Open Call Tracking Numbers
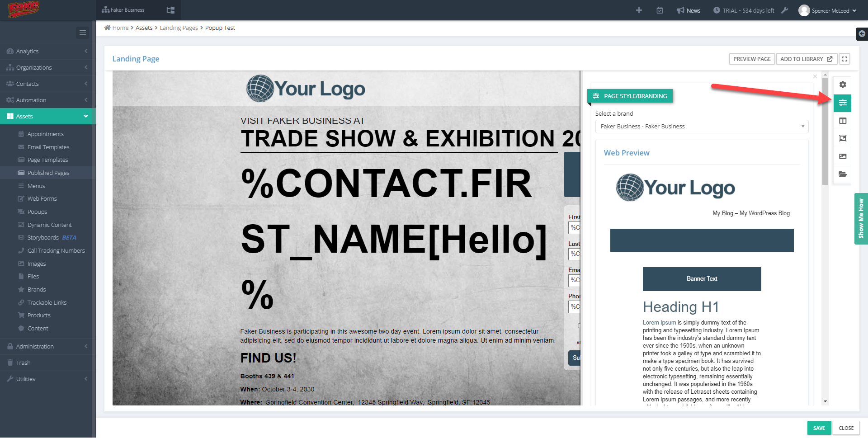Screen dimensions: 868x438 (x=46, y=251)
